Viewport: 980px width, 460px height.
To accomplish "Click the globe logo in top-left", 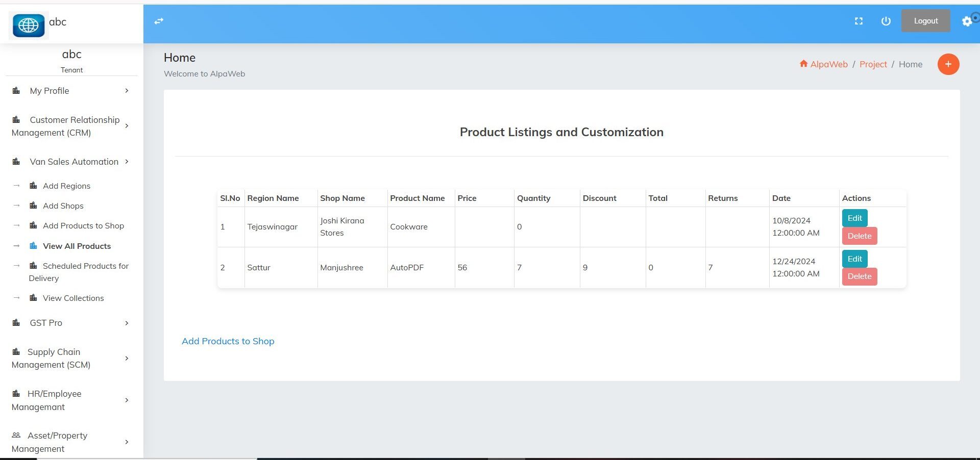I will [29, 24].
